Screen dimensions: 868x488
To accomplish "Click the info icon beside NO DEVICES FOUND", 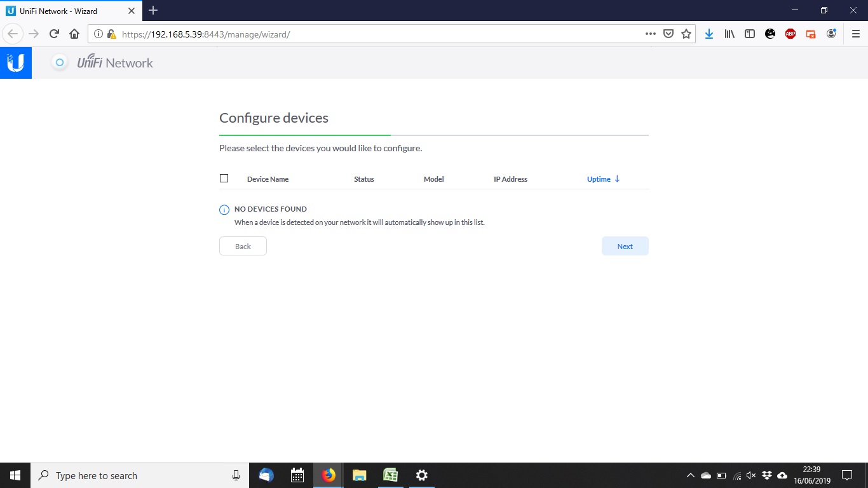I will pos(224,210).
